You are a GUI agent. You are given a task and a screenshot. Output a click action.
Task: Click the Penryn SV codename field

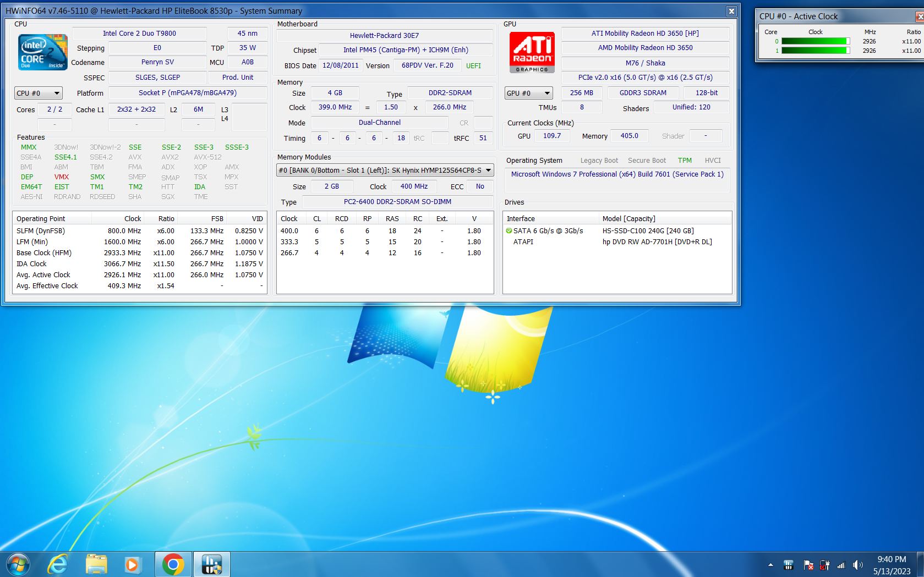point(157,62)
